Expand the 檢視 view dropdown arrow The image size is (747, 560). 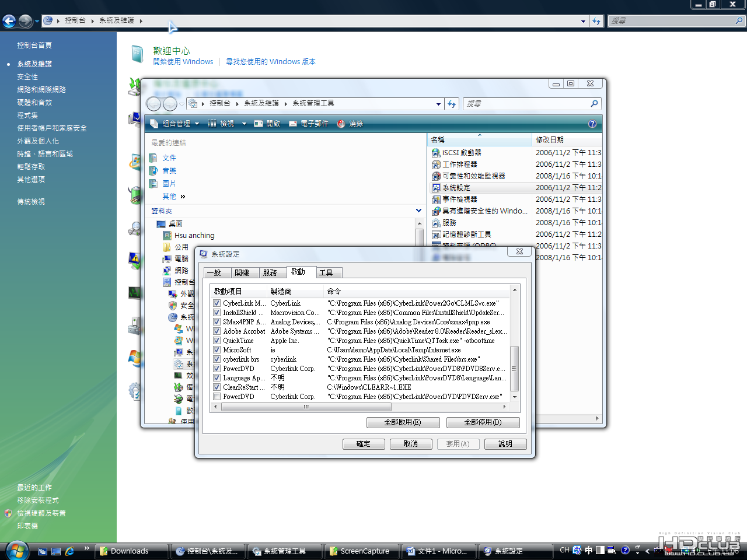244,124
